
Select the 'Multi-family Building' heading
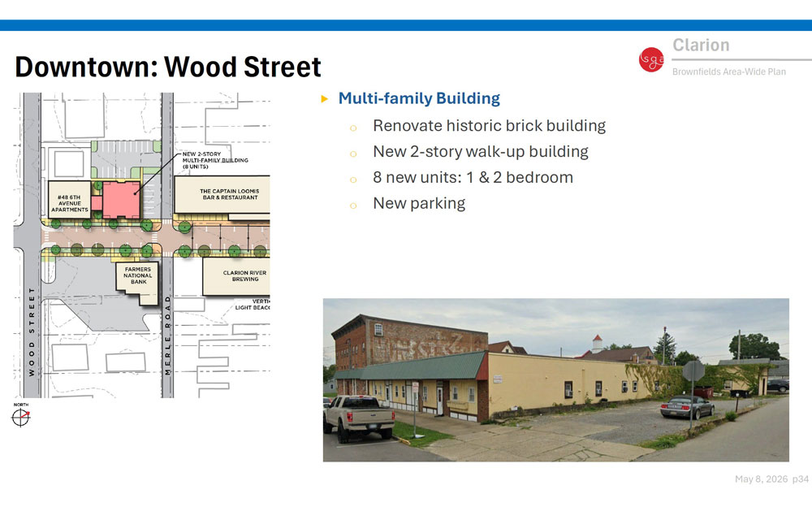tap(419, 98)
